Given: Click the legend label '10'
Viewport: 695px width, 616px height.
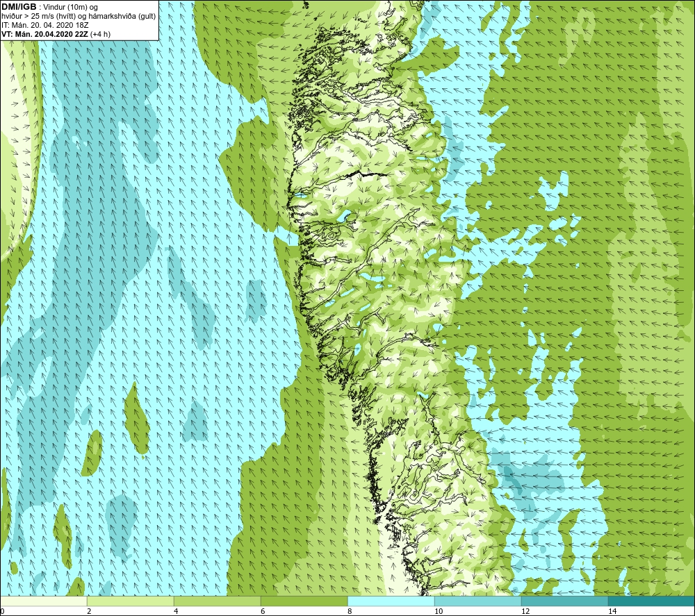Looking at the screenshot, I should [x=439, y=612].
